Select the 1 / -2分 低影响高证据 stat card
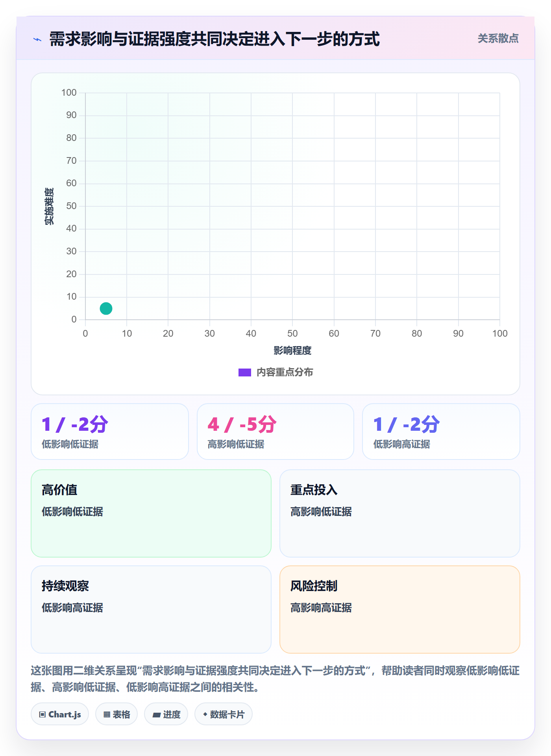The image size is (551, 756). 441,432
